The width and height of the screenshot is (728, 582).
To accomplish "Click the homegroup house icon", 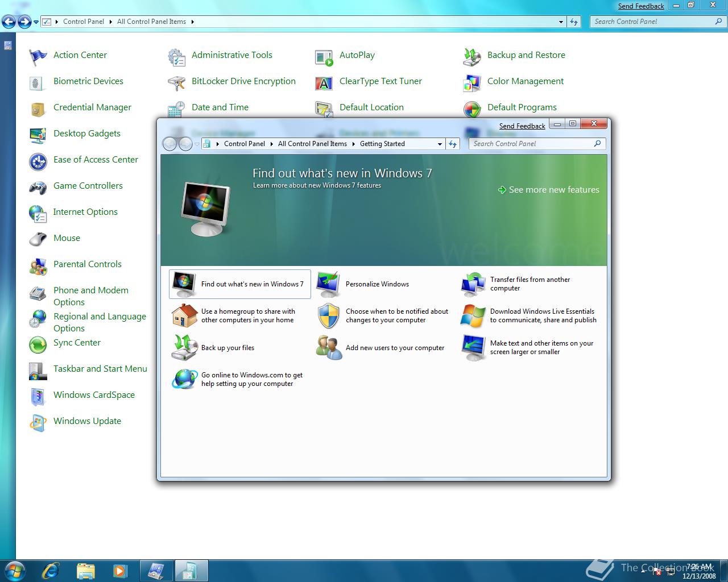I will point(184,316).
